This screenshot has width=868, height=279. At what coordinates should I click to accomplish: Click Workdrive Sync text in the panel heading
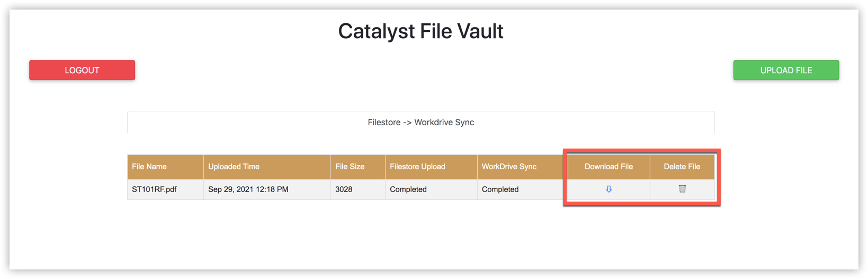click(444, 123)
